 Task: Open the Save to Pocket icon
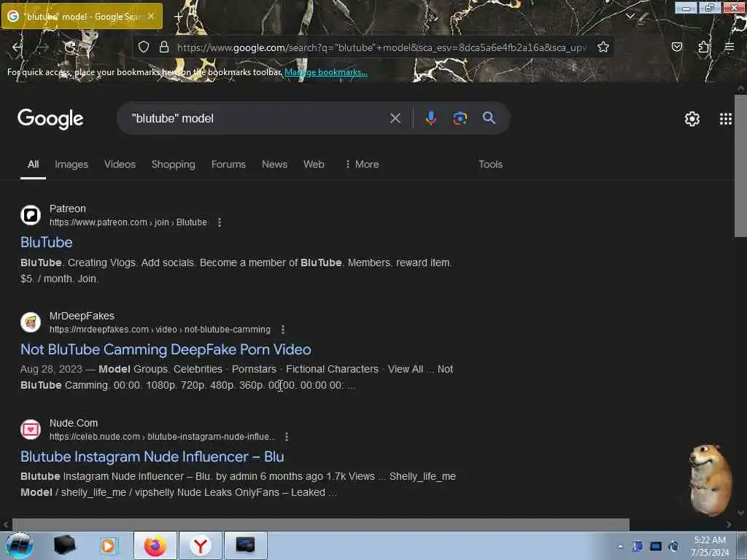677,47
